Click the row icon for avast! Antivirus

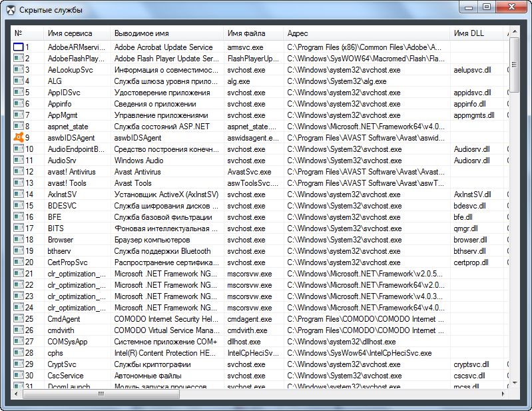click(x=18, y=172)
